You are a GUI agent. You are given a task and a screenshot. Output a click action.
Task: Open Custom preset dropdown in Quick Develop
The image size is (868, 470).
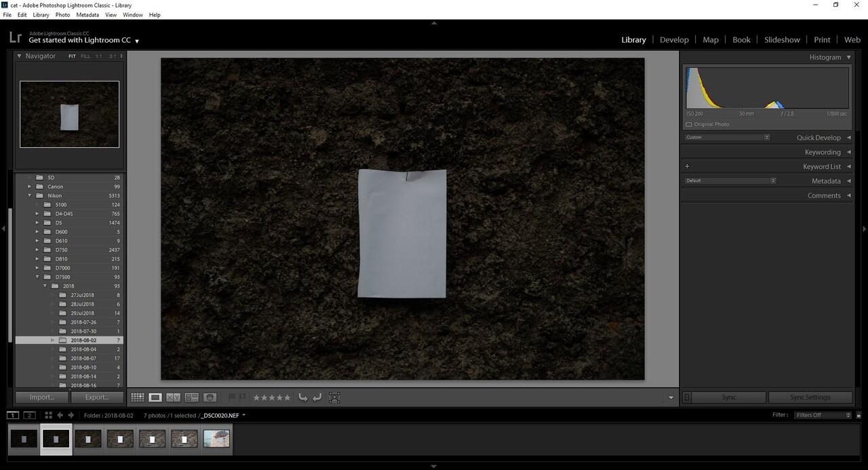(x=727, y=138)
